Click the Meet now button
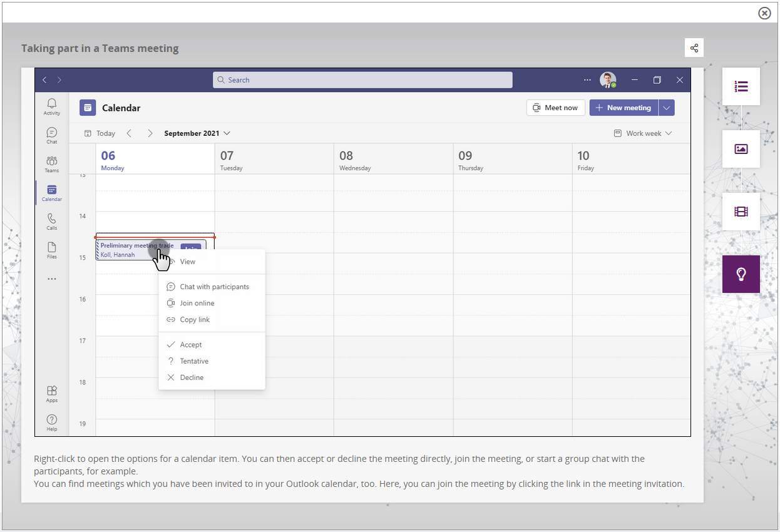 pos(556,108)
